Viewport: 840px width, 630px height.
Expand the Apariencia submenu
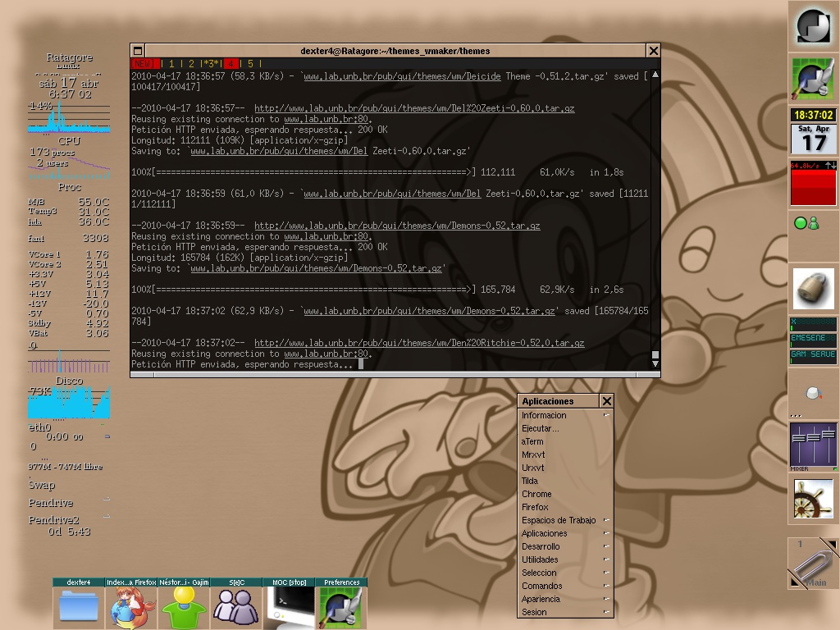(565, 599)
